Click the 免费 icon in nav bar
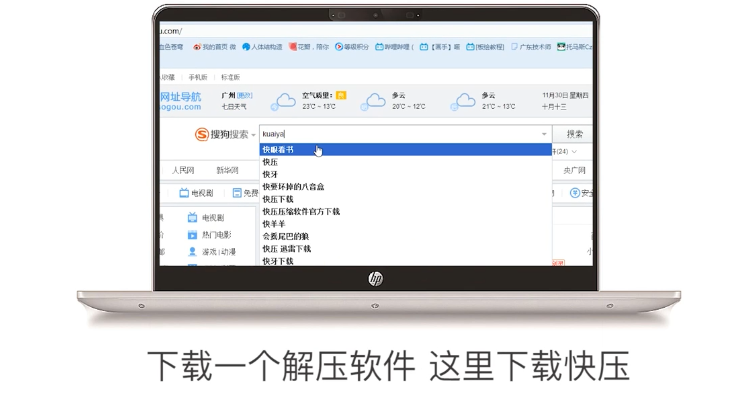Viewport: 740px width, 394px height. pyautogui.click(x=237, y=193)
